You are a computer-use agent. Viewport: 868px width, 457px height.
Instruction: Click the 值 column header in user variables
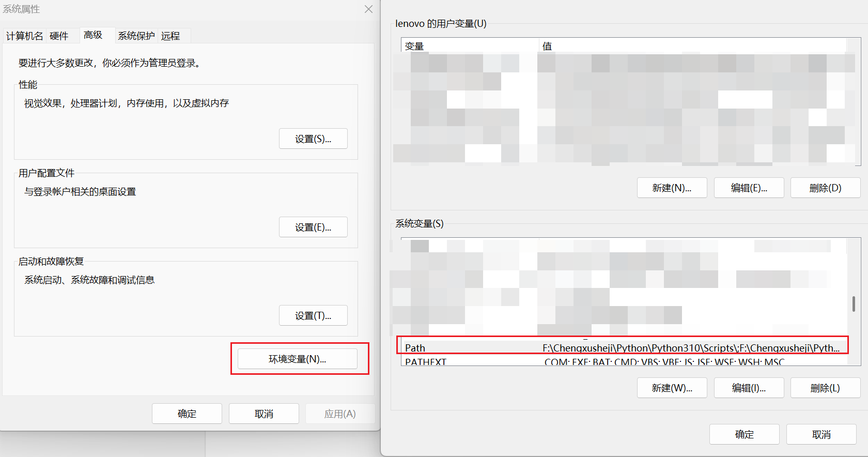[692, 46]
